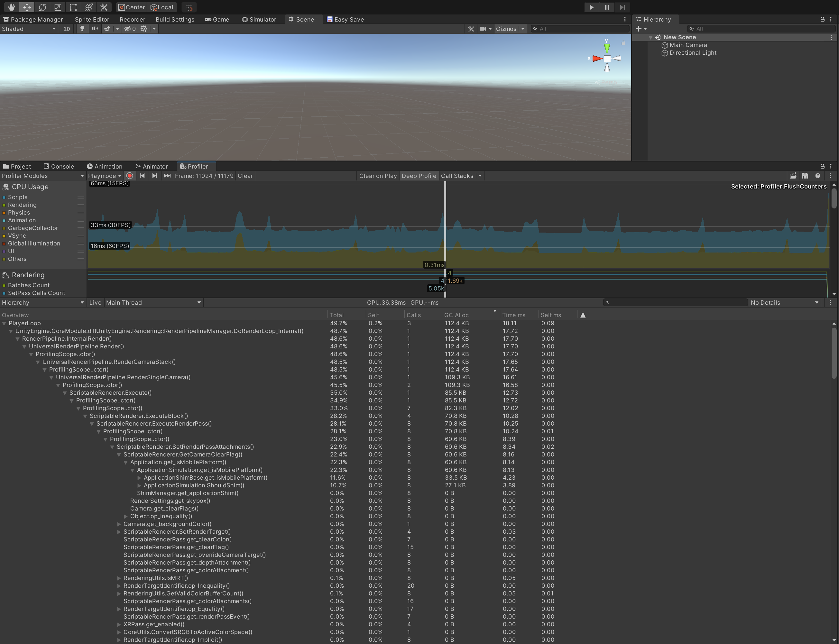This screenshot has width=839, height=644.
Task: Toggle scene lighting bulb icon
Action: point(82,29)
